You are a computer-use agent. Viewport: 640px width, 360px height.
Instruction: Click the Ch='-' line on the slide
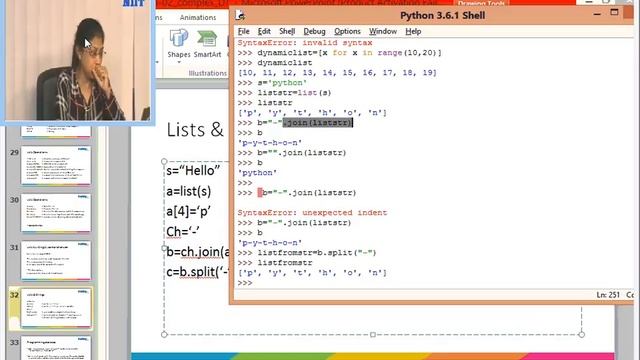182,231
